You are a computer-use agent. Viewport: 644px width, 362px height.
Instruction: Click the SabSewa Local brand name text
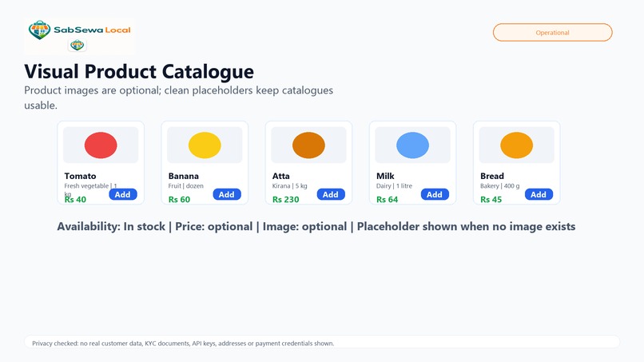[92, 30]
